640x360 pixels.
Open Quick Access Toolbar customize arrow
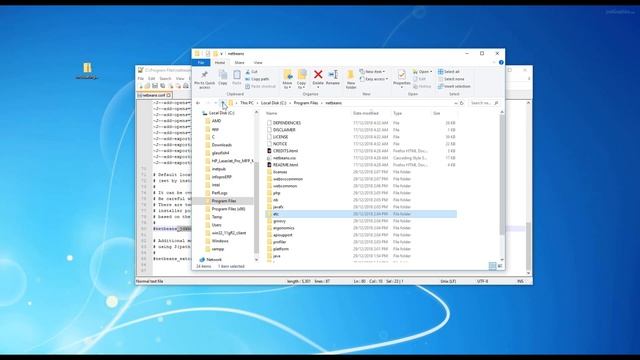pos(222,53)
